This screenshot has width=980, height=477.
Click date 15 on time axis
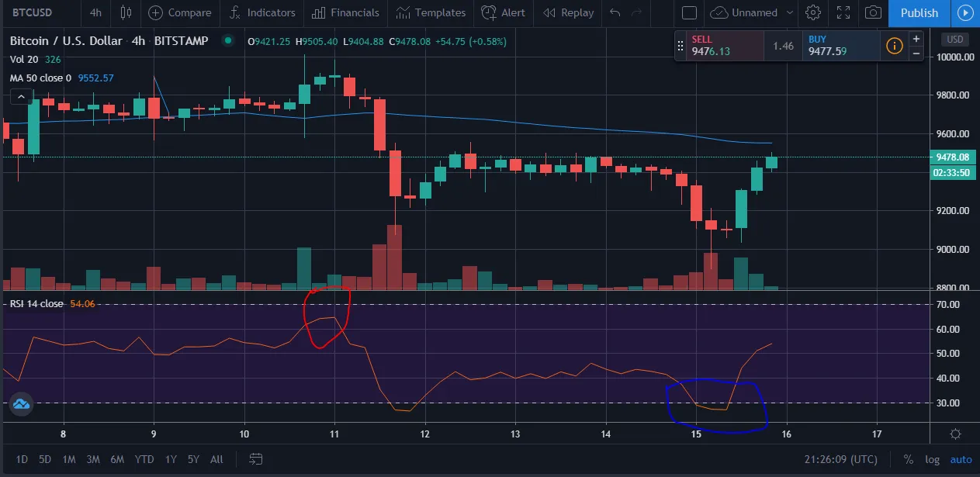pos(697,434)
